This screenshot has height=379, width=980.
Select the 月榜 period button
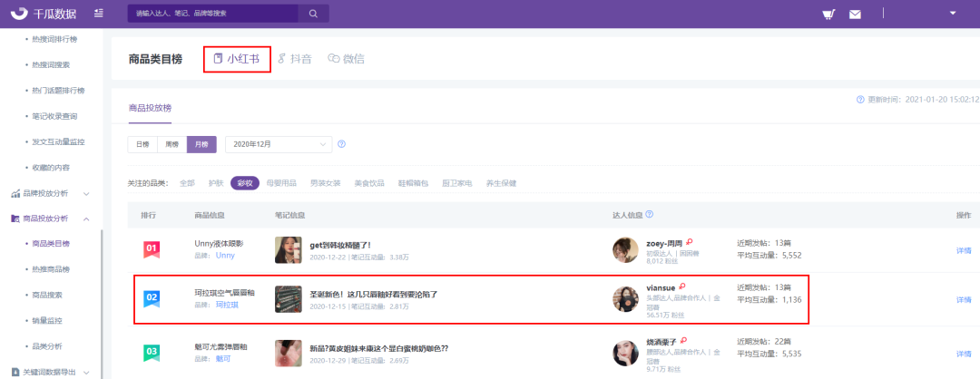(201, 144)
